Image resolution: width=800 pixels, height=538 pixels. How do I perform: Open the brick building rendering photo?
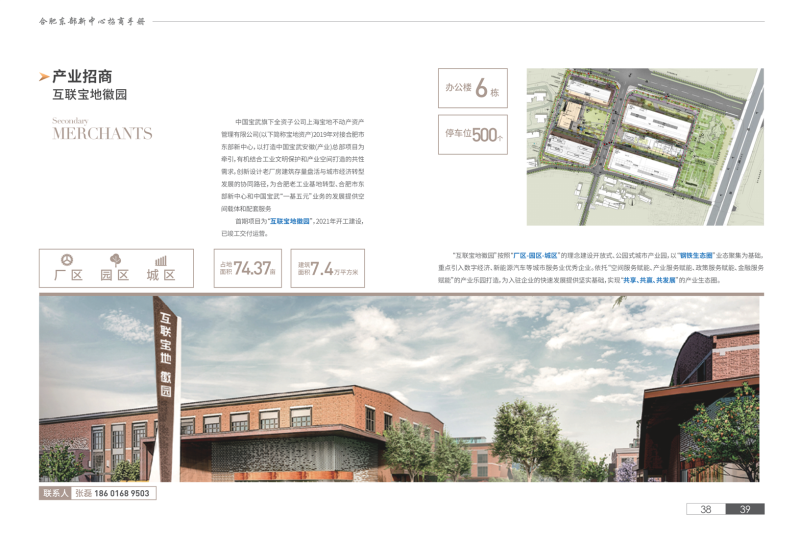[400, 390]
